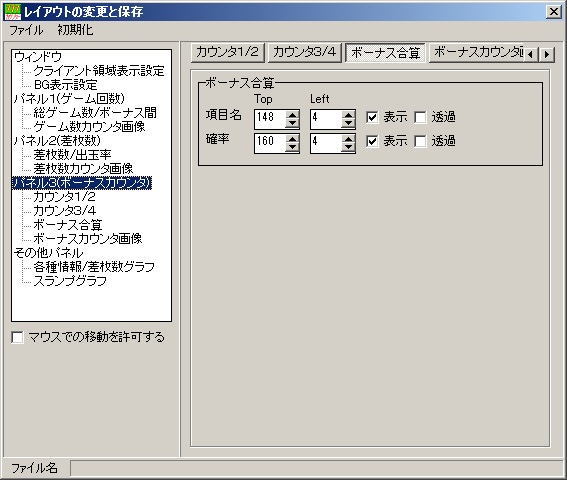Select BG表示設定 in the tree
The image size is (567, 480).
coord(65,85)
